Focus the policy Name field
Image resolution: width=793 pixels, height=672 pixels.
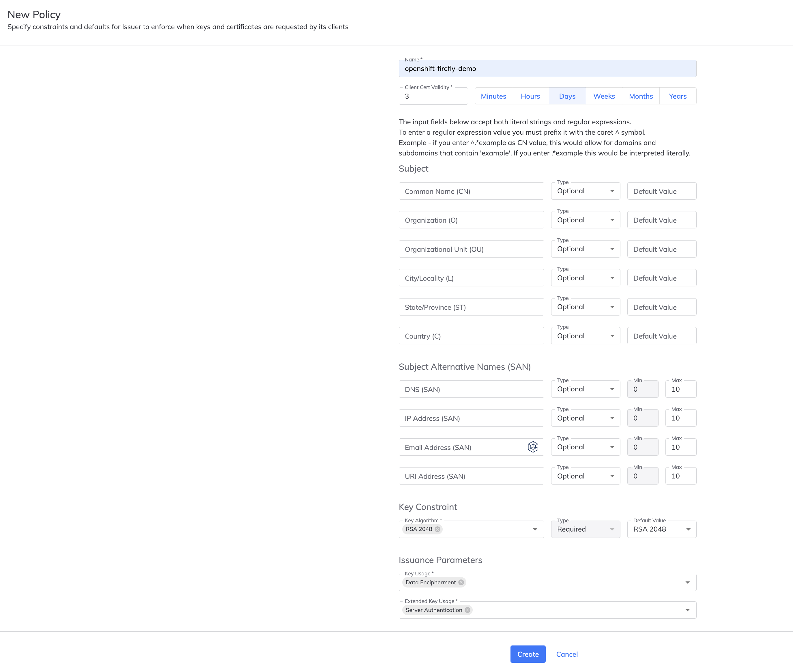pyautogui.click(x=548, y=69)
